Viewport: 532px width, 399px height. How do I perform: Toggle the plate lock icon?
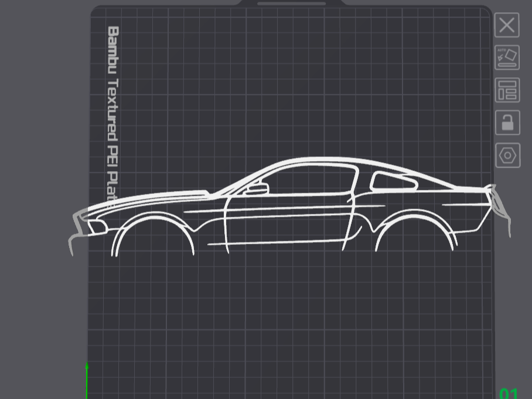point(507,122)
